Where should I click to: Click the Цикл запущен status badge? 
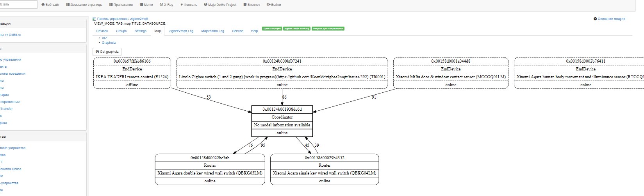tap(272, 29)
